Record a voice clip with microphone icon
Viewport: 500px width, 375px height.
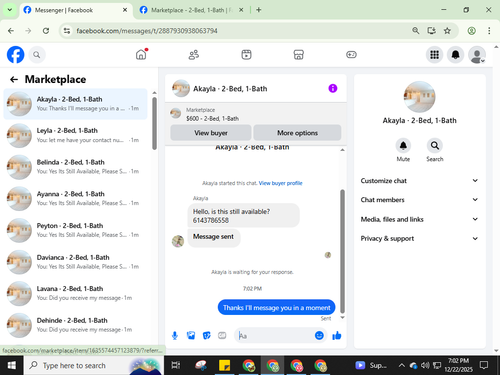click(x=175, y=336)
